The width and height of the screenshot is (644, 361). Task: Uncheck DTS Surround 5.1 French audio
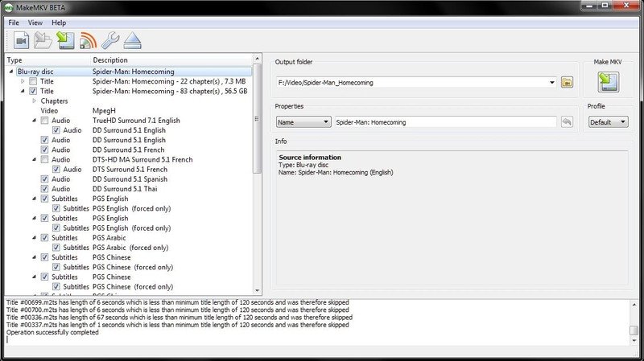coord(56,170)
